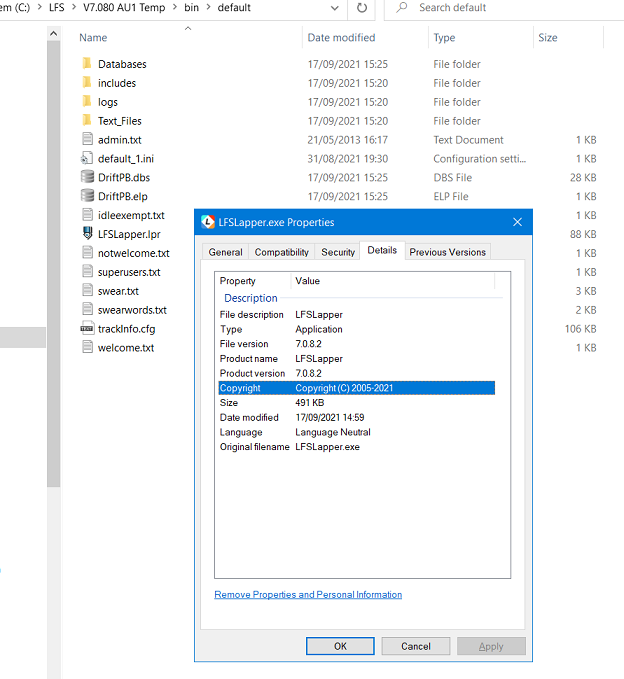
Task: Select the Databases folder name
Action: tap(122, 64)
